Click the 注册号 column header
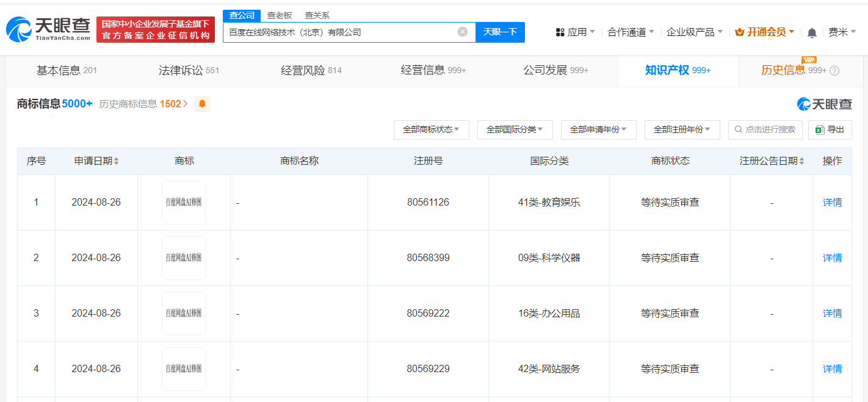Screen dimensions: 868x402 tap(429, 161)
